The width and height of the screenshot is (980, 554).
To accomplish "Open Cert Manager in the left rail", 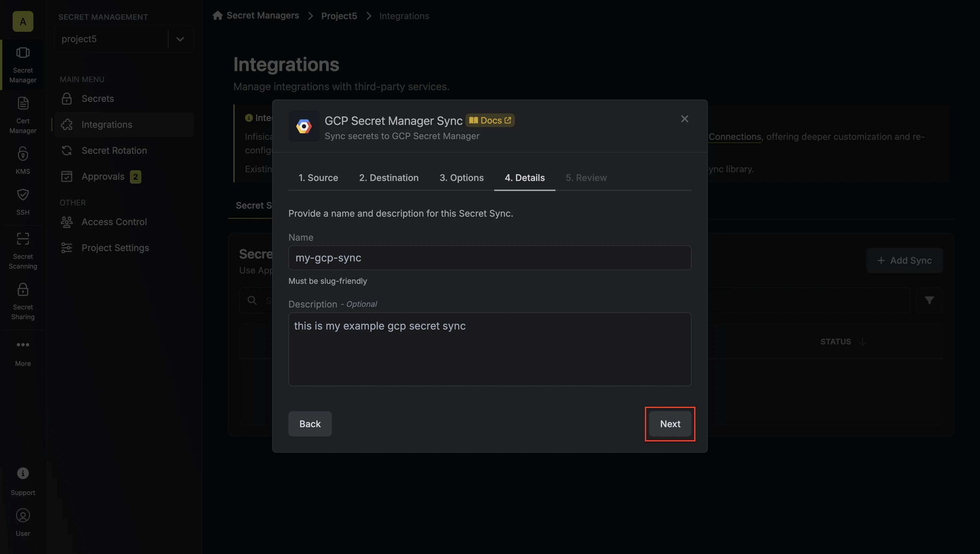I will [23, 115].
